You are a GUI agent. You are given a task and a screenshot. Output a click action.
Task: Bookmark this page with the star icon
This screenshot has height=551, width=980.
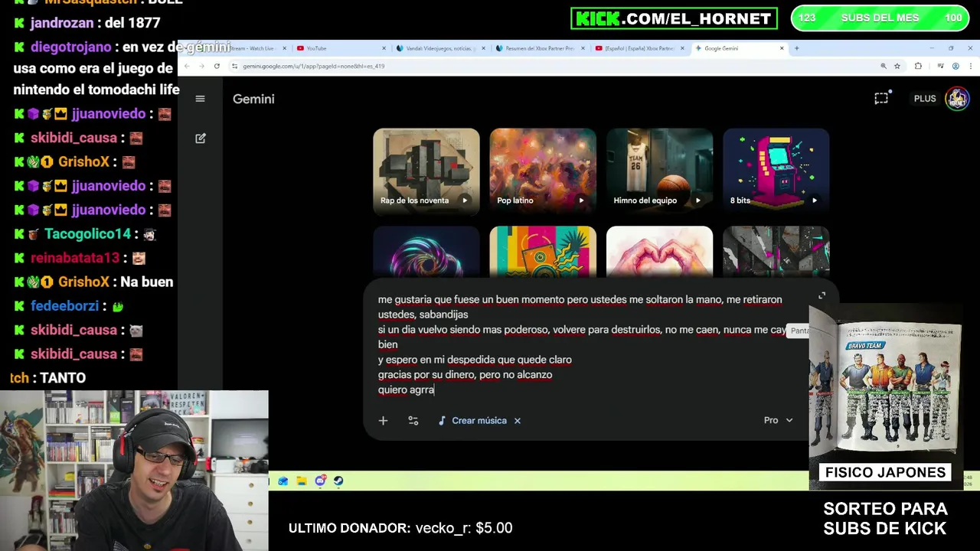[897, 66]
